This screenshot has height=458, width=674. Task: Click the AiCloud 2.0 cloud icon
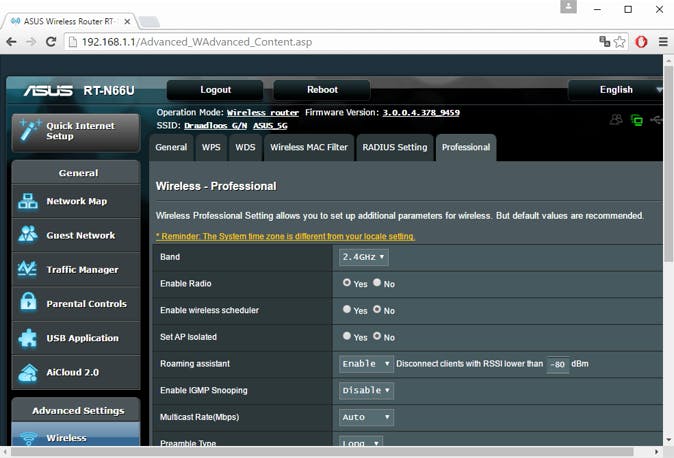tap(28, 373)
